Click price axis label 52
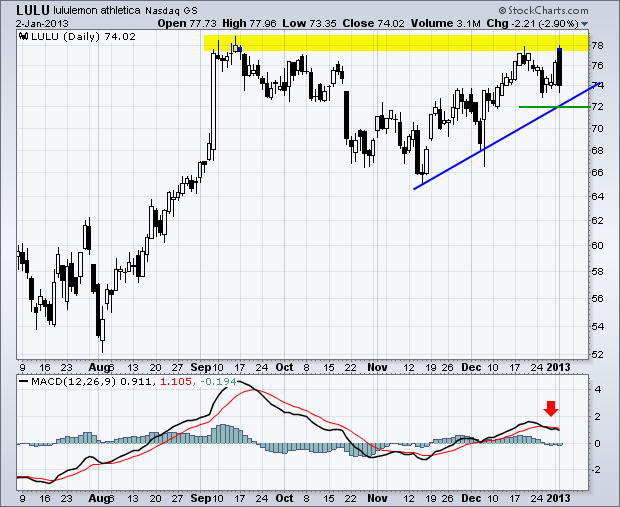This screenshot has width=620, height=507. [x=598, y=355]
